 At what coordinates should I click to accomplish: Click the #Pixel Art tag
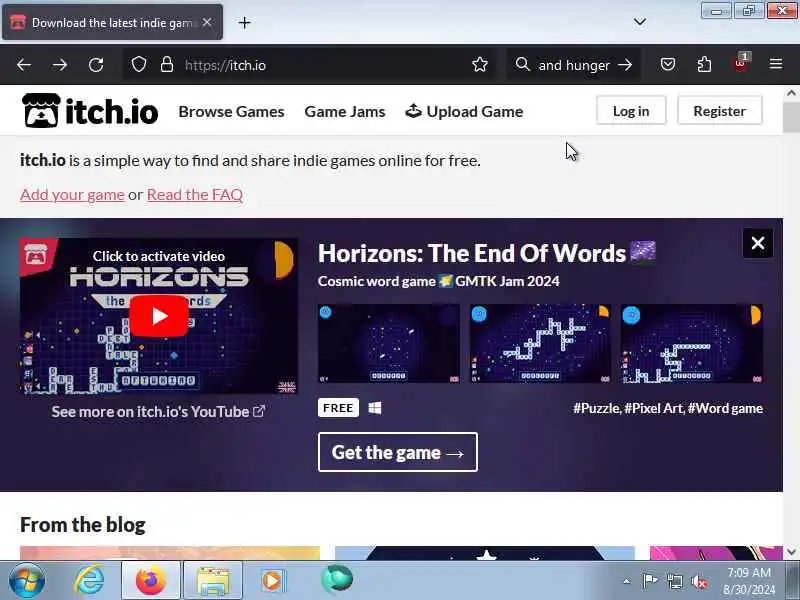click(654, 409)
